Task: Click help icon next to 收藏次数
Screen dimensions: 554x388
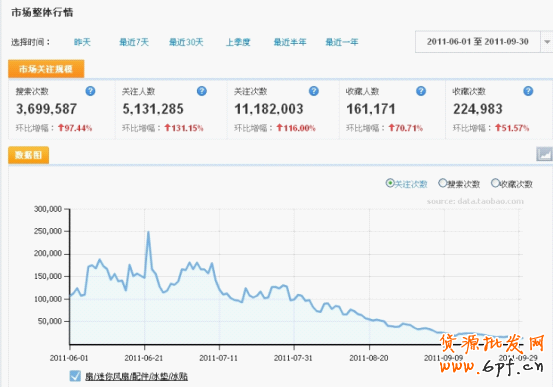Action: (x=528, y=91)
